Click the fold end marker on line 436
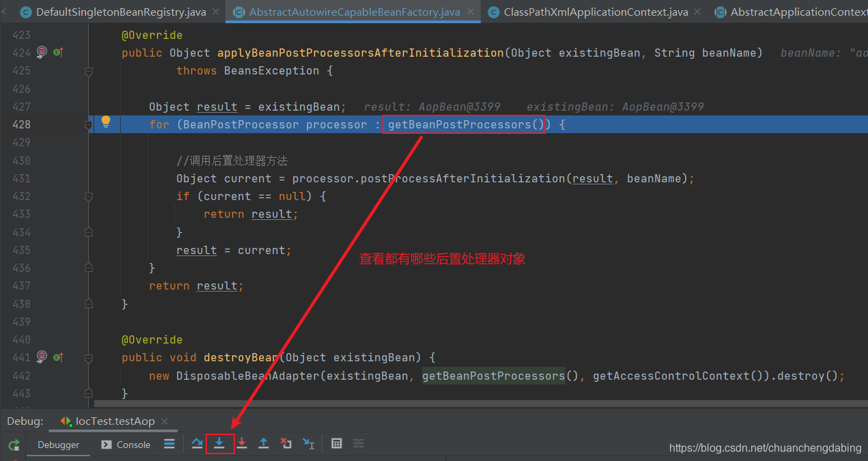The width and height of the screenshot is (868, 461). (x=88, y=268)
